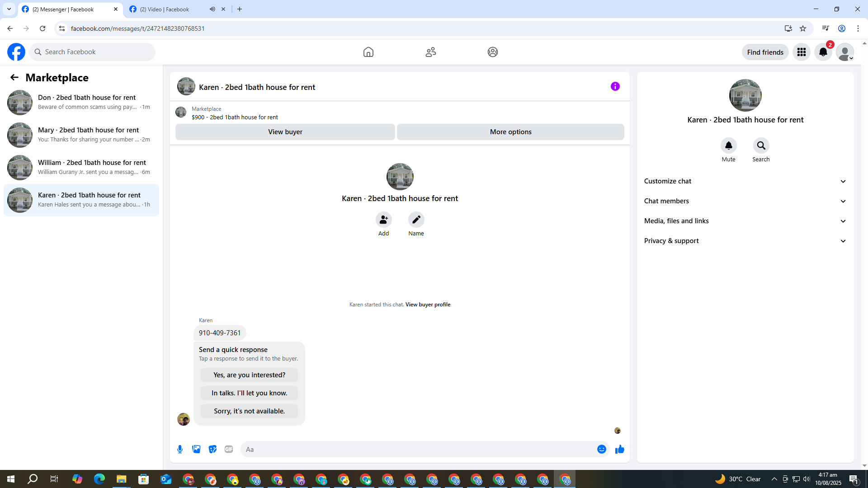The width and height of the screenshot is (868, 488).
Task: Edit the chat name
Action: pos(416,220)
